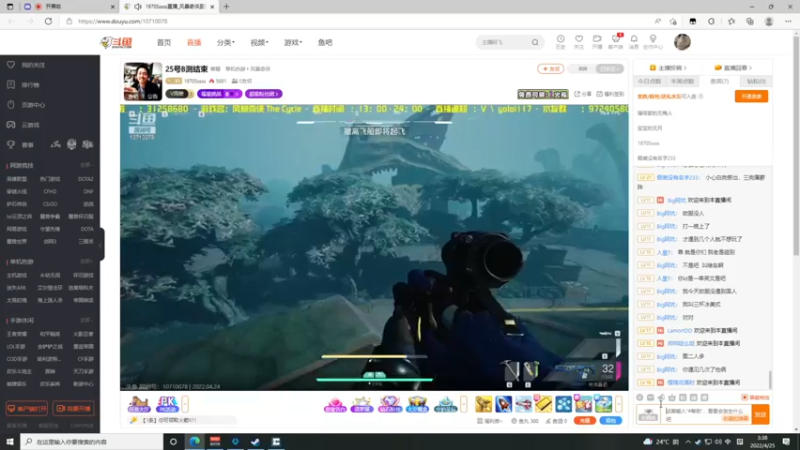Viewport: 800px width, 450px height.
Task: Go to 首页 in top navigation
Action: (x=164, y=42)
